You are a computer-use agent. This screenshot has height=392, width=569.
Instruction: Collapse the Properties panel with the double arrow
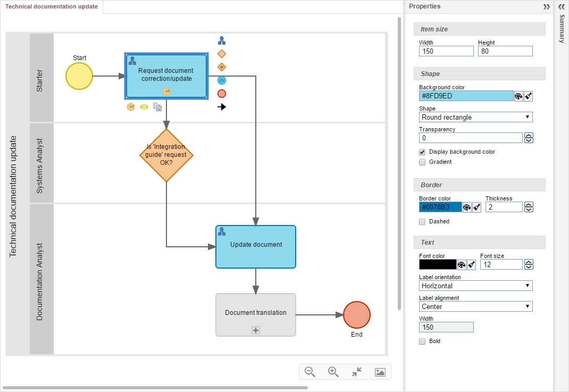coord(546,7)
